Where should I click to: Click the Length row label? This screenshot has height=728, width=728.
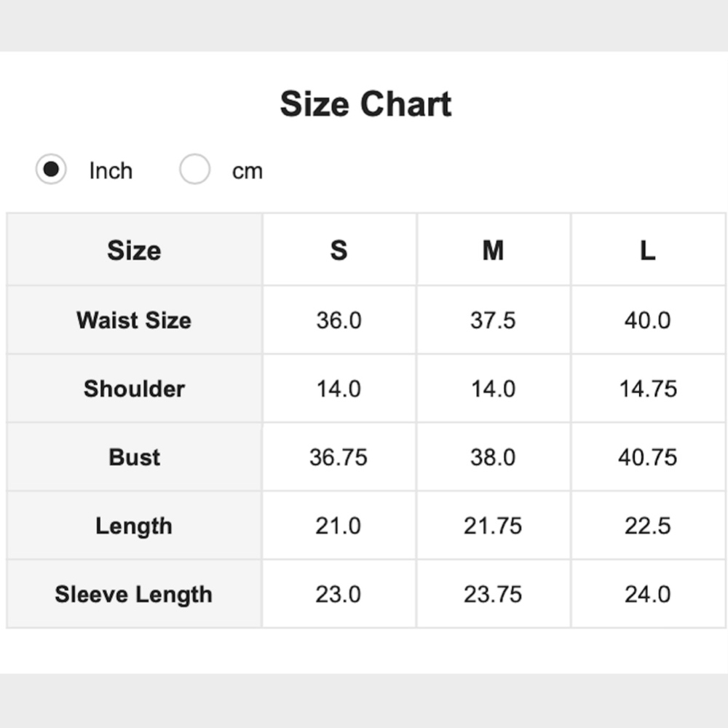(x=134, y=526)
